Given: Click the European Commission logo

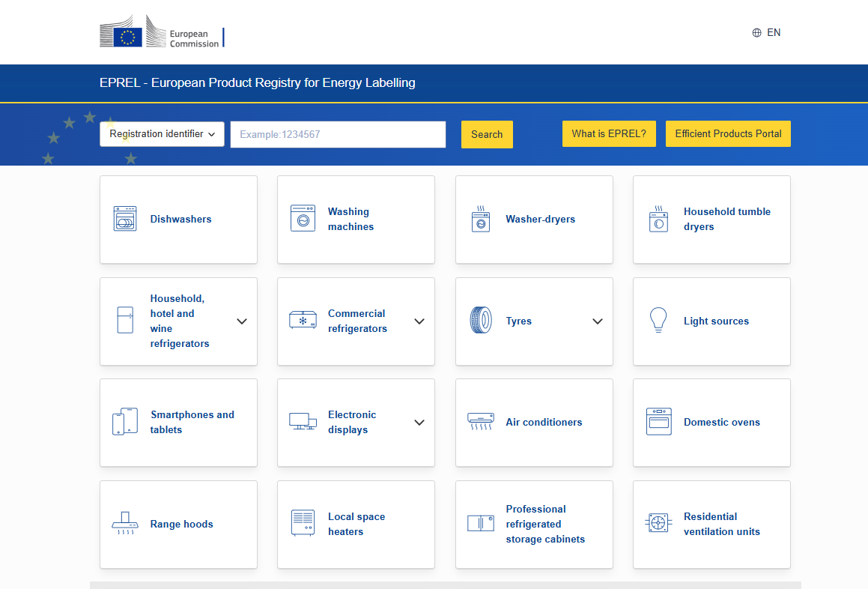Looking at the screenshot, I should [162, 31].
